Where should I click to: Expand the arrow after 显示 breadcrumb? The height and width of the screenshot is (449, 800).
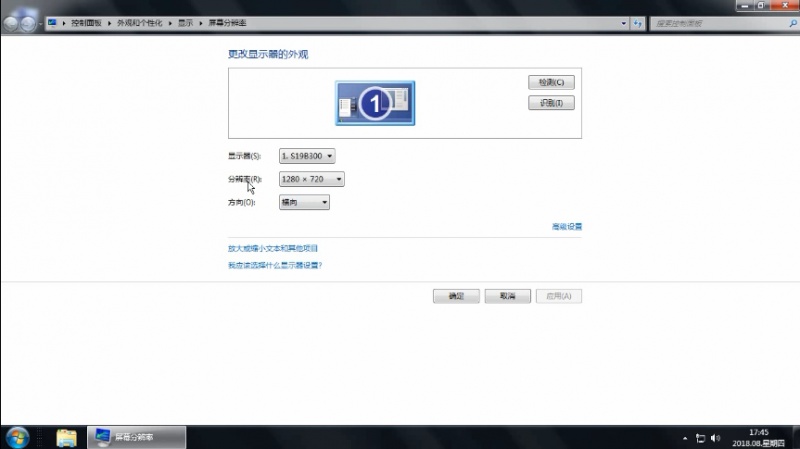(x=201, y=23)
